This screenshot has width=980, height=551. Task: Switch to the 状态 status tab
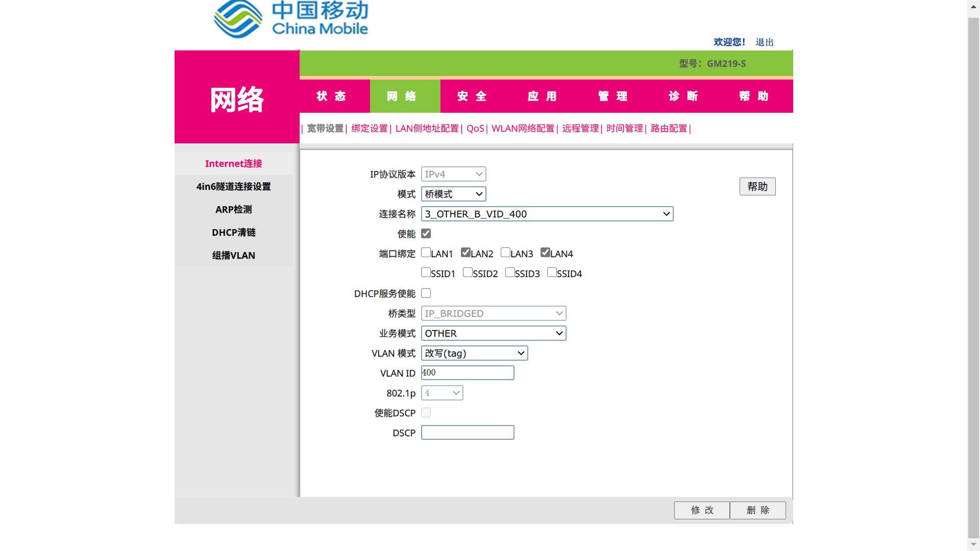coord(332,96)
